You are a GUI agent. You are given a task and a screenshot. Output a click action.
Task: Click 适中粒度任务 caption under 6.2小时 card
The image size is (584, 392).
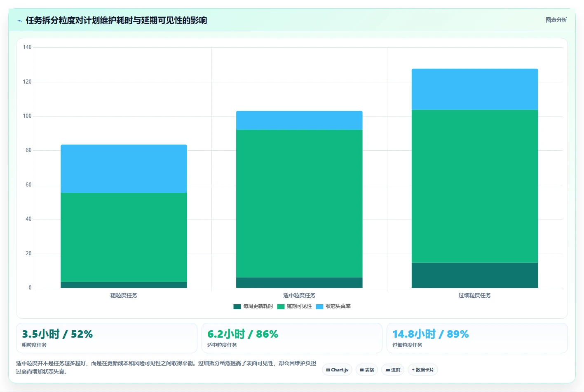[x=222, y=345]
